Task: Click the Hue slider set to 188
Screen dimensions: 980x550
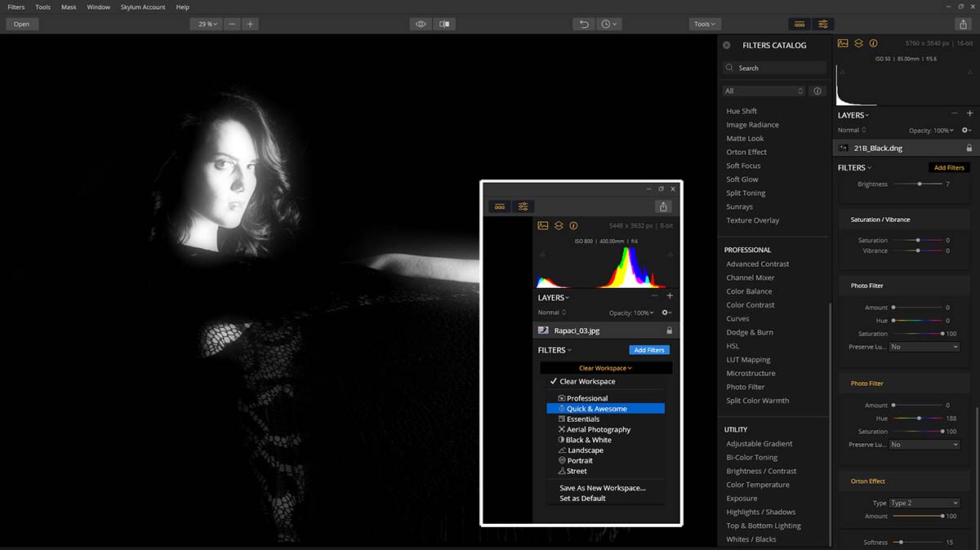Action: 919,419
